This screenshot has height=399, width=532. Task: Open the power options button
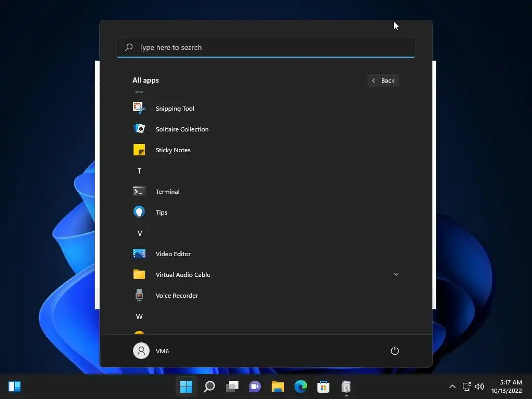[x=395, y=351]
